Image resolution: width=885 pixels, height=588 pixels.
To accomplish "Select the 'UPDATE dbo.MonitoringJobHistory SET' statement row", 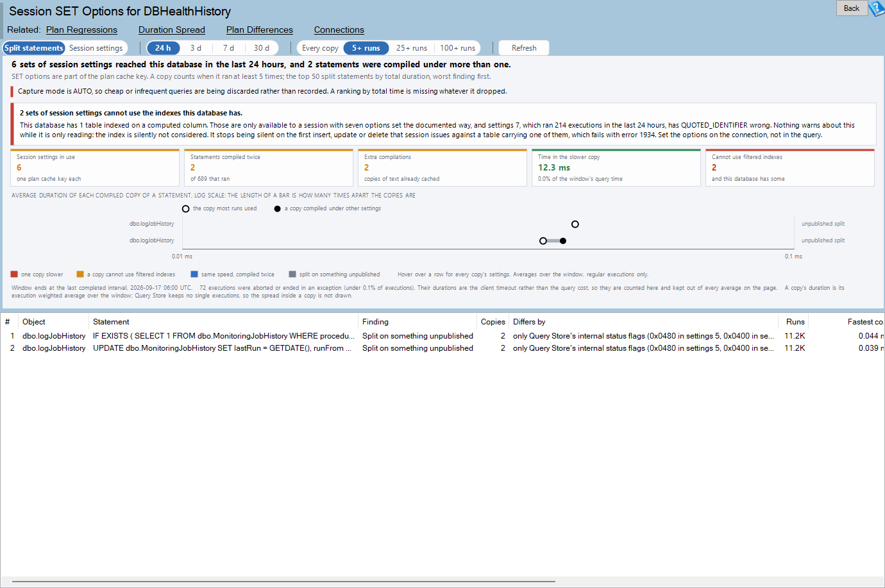I will tap(442, 348).
